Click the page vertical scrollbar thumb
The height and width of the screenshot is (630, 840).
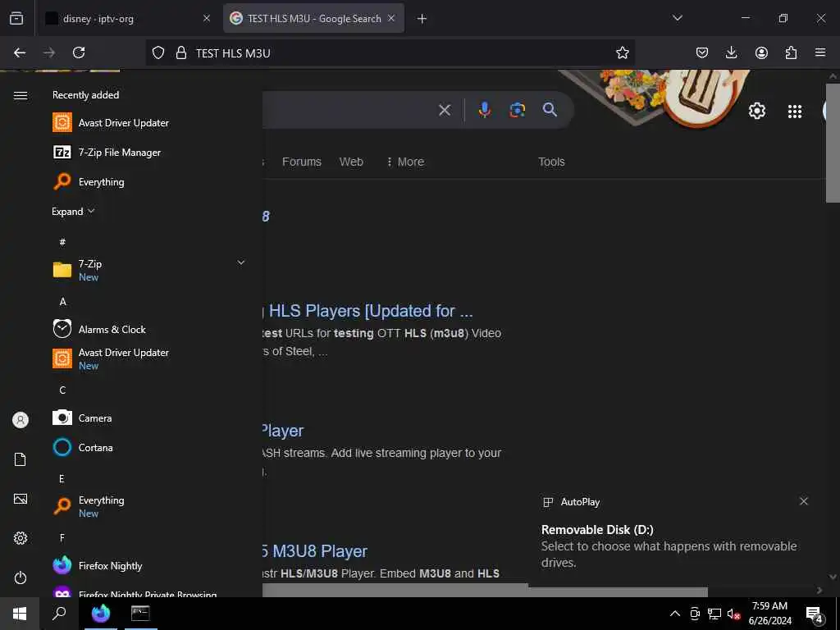pyautogui.click(x=833, y=142)
